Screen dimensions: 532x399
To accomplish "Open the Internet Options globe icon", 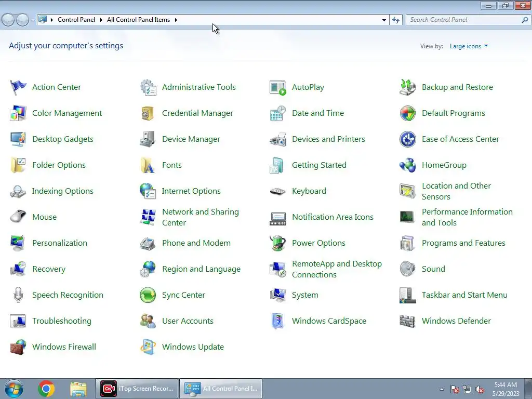I will [148, 191].
